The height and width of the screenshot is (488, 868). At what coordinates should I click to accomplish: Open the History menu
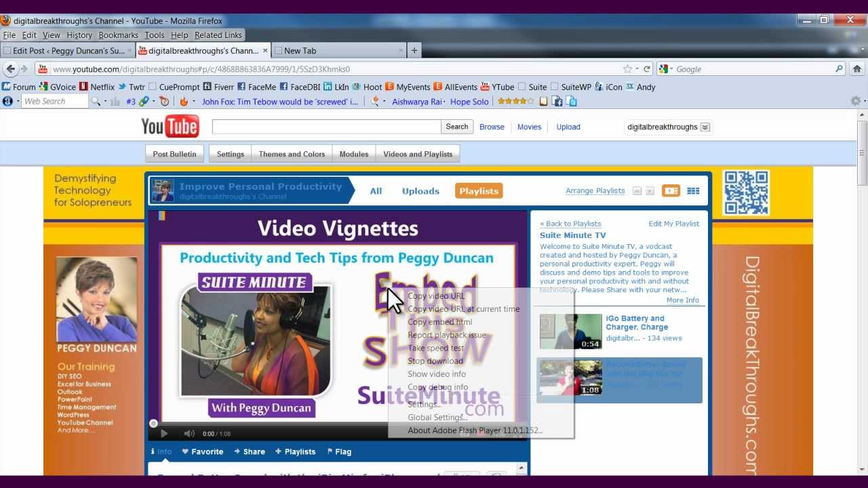[79, 35]
